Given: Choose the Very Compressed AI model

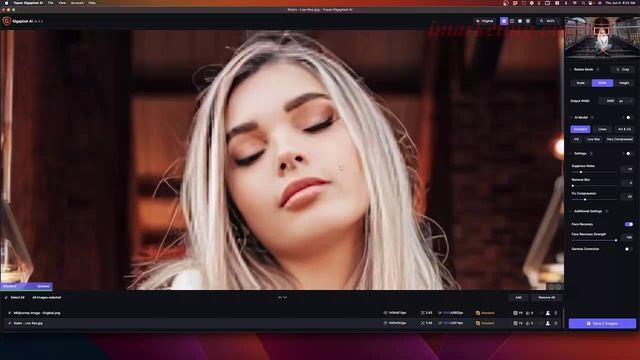Looking at the screenshot, I should (x=619, y=139).
